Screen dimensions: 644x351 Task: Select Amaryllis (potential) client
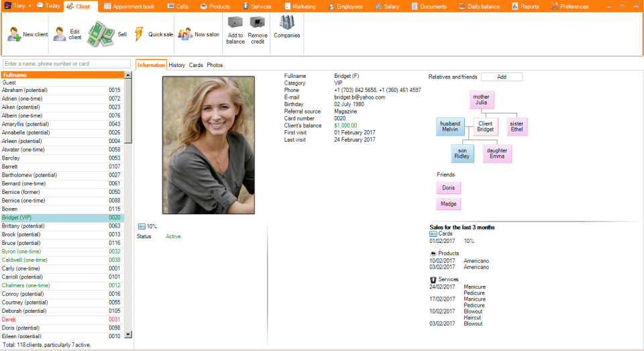tap(62, 124)
